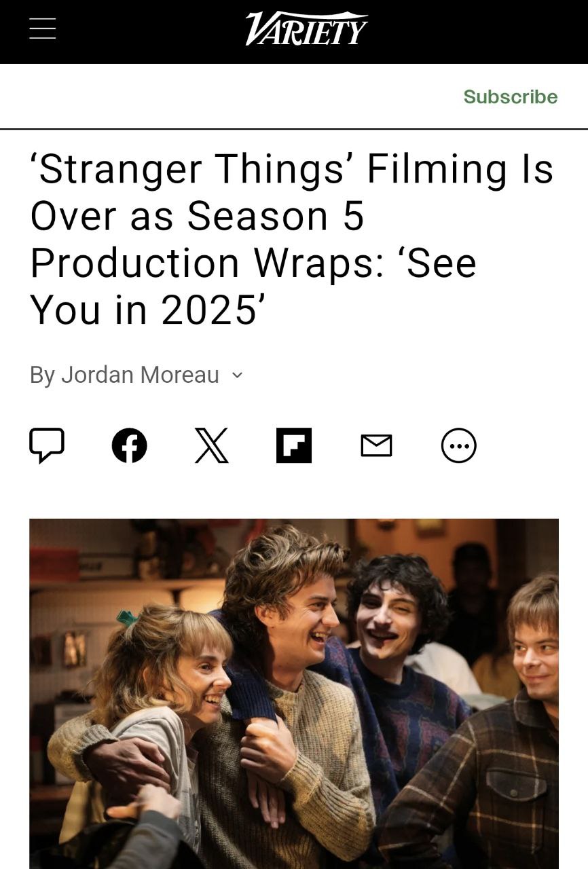Viewport: 588px width, 869px height.
Task: Click 'See You in 2025' in the headline
Action: point(253,286)
